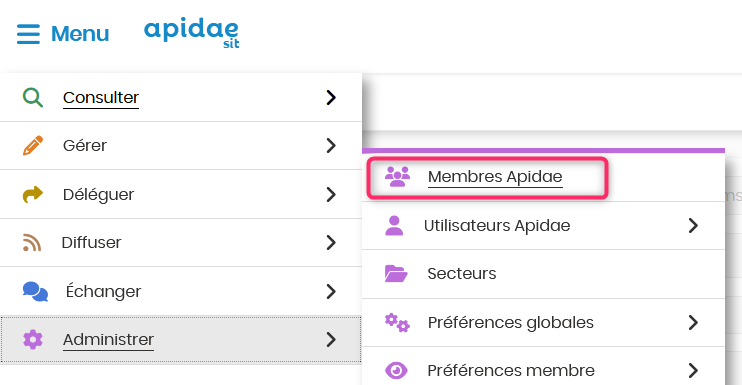Expand Utilisateurs Apidae submenu chevron

point(693,226)
